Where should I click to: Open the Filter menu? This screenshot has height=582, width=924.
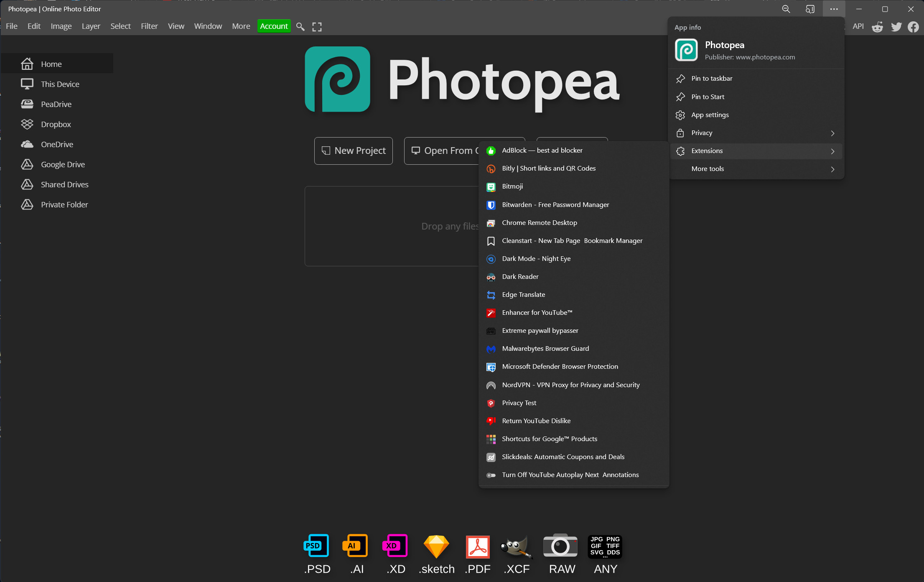tap(149, 26)
